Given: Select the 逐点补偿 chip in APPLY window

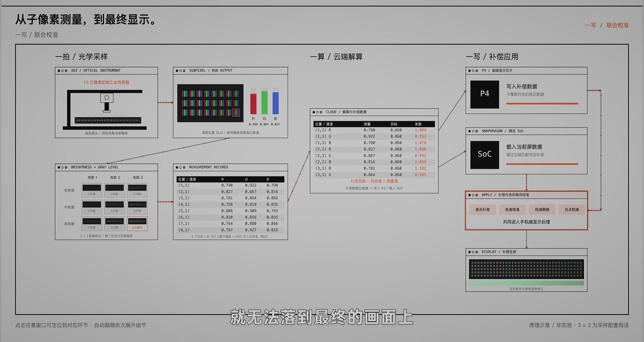Looking at the screenshot, I should point(482,209).
